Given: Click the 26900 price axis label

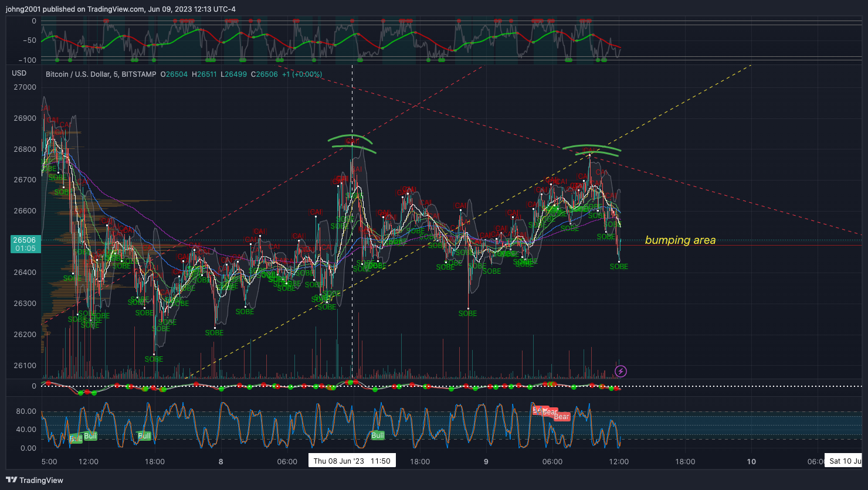Looking at the screenshot, I should click(24, 118).
